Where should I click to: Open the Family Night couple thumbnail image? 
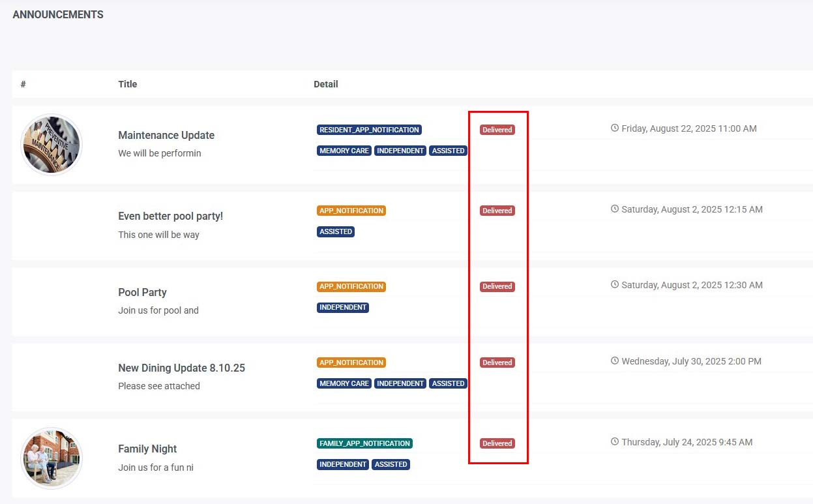click(52, 458)
